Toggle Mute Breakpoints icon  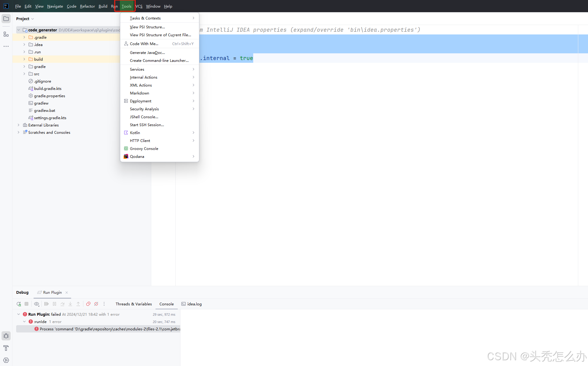[96, 304]
